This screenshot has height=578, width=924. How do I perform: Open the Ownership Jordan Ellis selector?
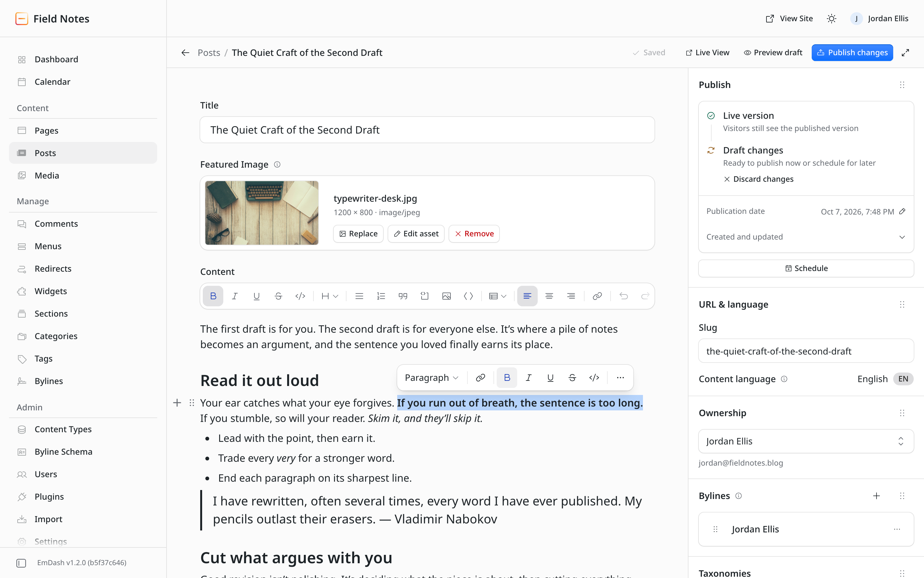point(806,441)
